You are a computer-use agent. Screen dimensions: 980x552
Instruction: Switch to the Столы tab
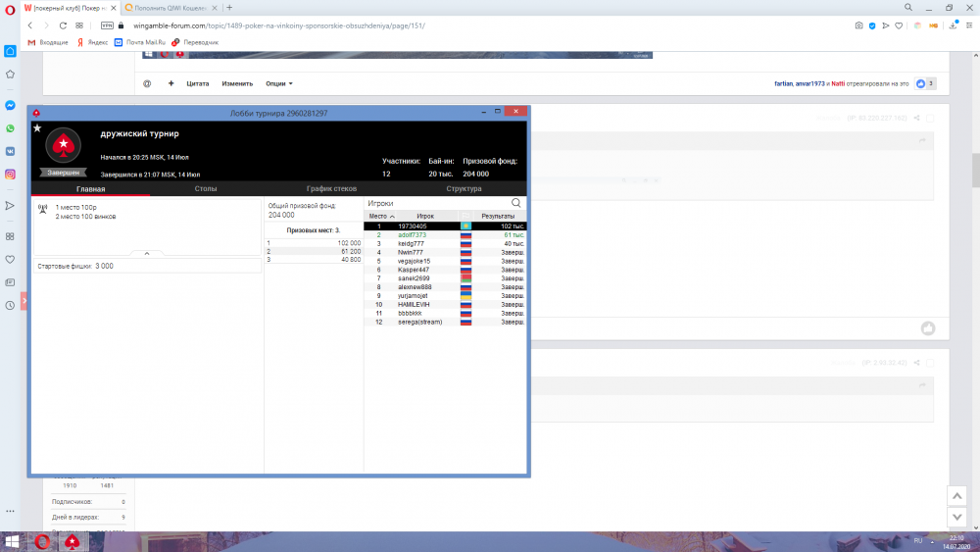tap(206, 188)
